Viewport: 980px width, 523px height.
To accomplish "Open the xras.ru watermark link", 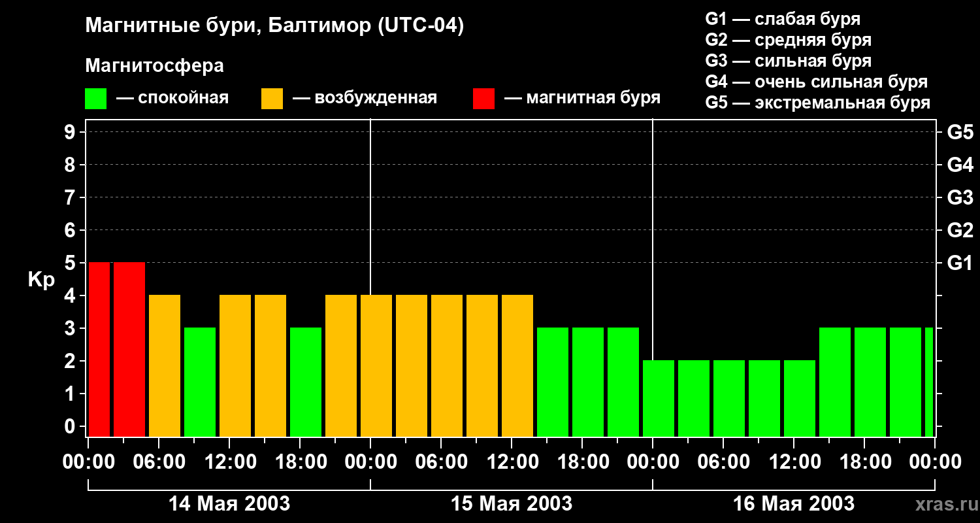I will [x=944, y=504].
